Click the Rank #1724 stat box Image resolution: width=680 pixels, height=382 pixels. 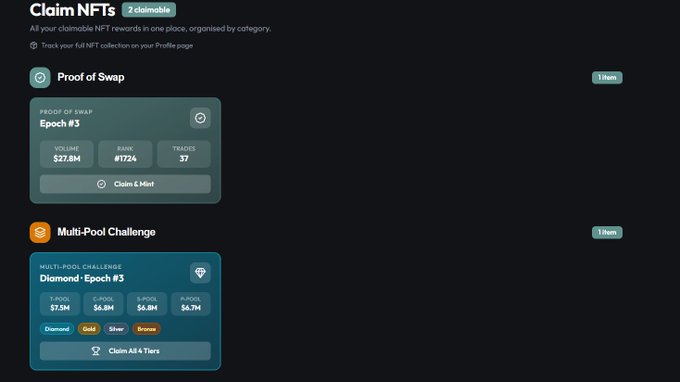(125, 154)
